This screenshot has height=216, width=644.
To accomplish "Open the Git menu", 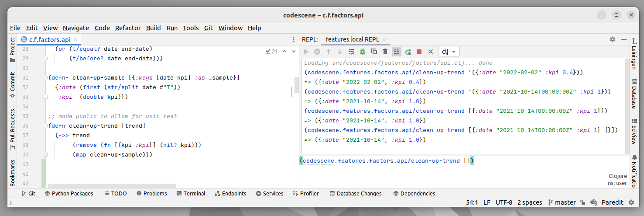I will coord(209,28).
